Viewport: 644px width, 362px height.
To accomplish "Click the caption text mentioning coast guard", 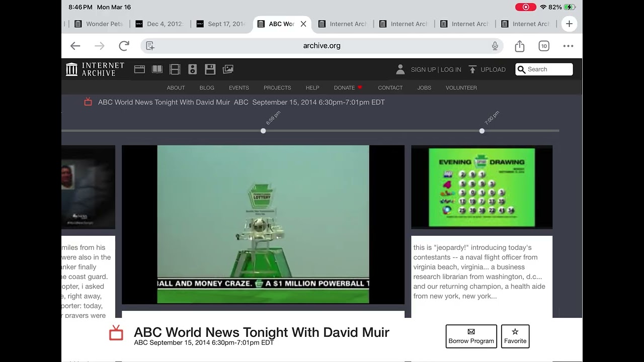I will click(x=86, y=282).
